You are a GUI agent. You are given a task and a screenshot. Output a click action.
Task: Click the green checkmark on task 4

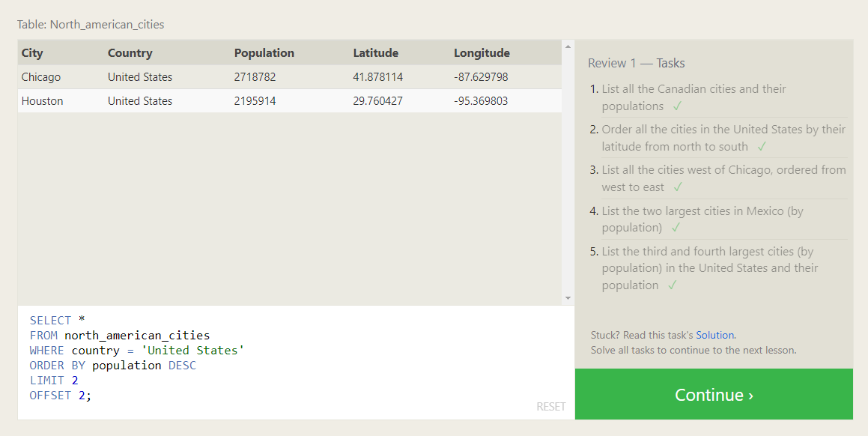pyautogui.click(x=676, y=227)
